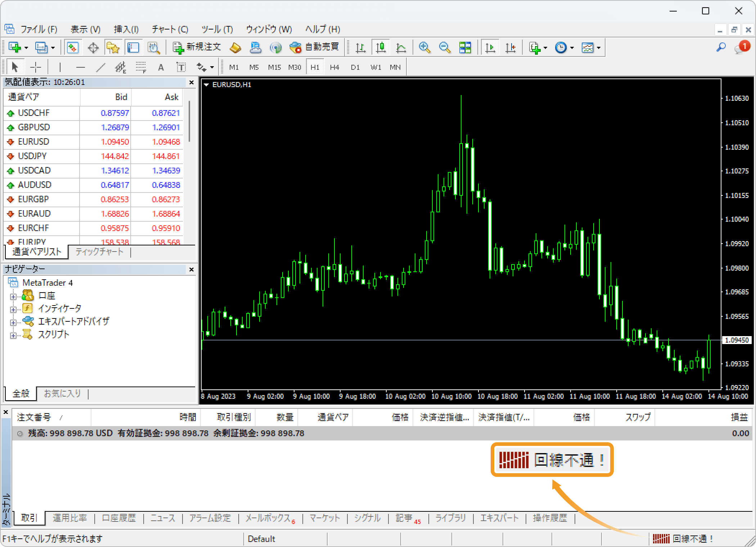Click the 回線不通 connection status in status bar
The width and height of the screenshot is (756, 547).
pos(683,539)
